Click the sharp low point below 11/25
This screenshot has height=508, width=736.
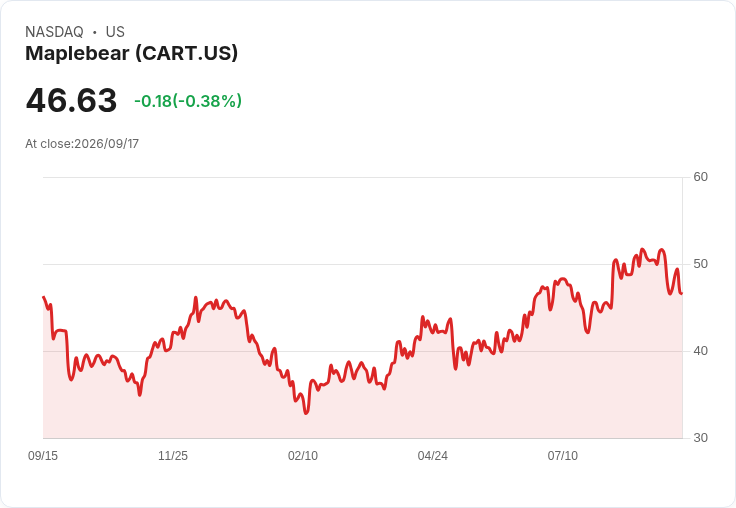140,395
